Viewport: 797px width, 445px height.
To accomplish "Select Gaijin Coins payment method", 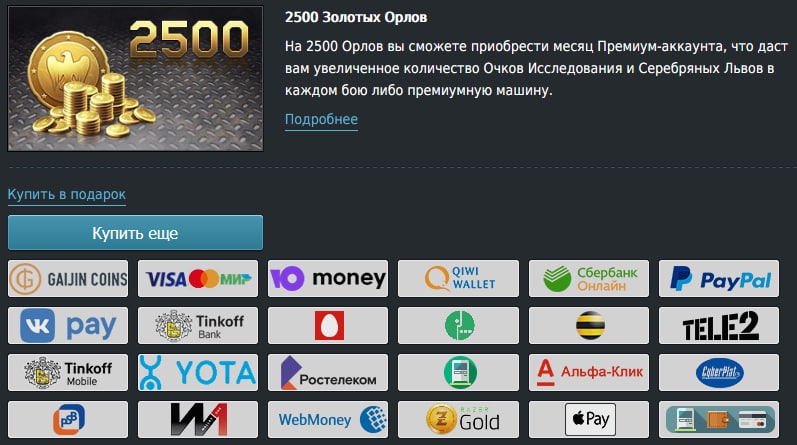I will pos(68,279).
